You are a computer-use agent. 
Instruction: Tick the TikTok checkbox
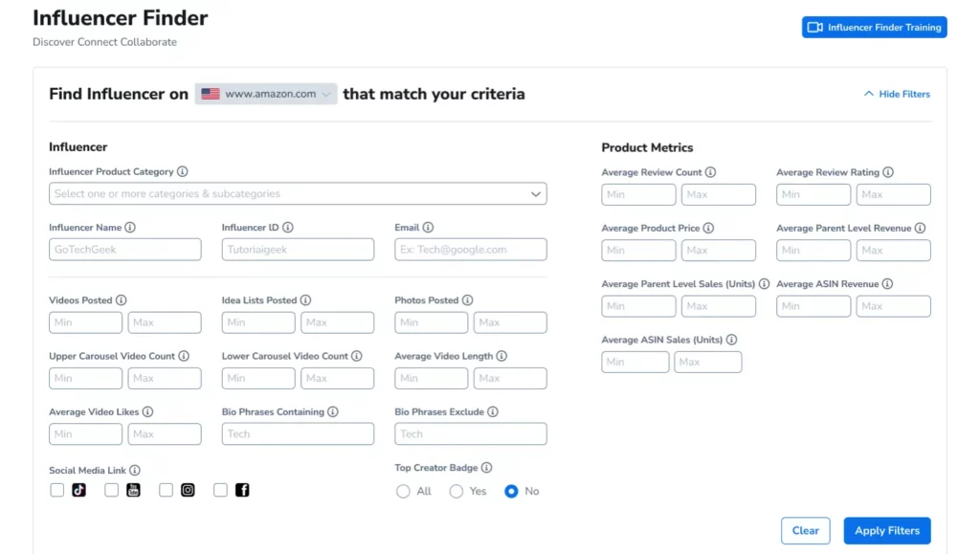coord(57,490)
